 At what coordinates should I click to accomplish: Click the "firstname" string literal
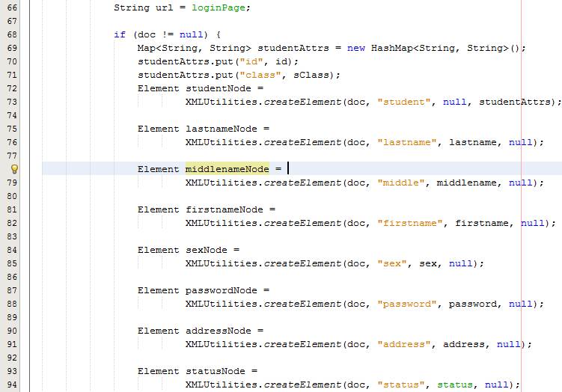[409, 223]
